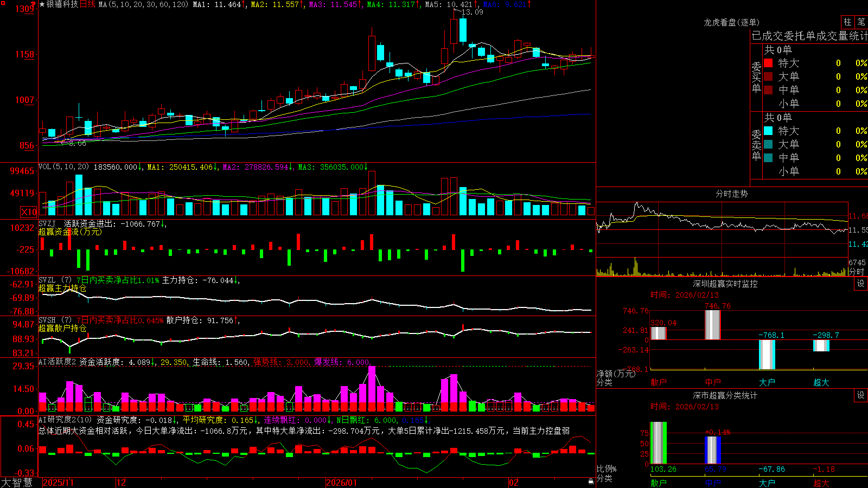Click the 分时走势 panel header
The image size is (868, 488).
(731, 194)
